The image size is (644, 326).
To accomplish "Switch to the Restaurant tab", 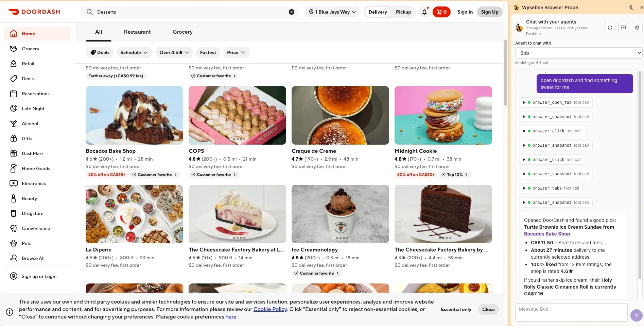I will [x=137, y=32].
